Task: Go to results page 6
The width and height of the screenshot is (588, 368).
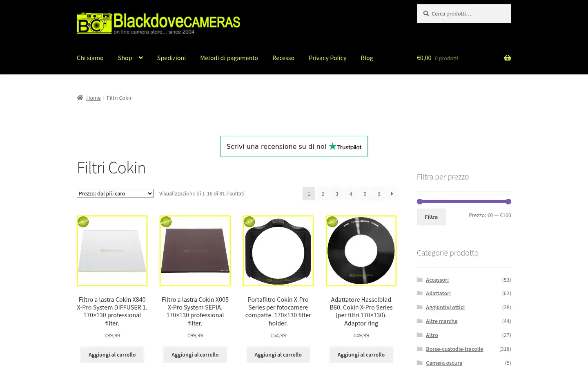Action: [379, 194]
